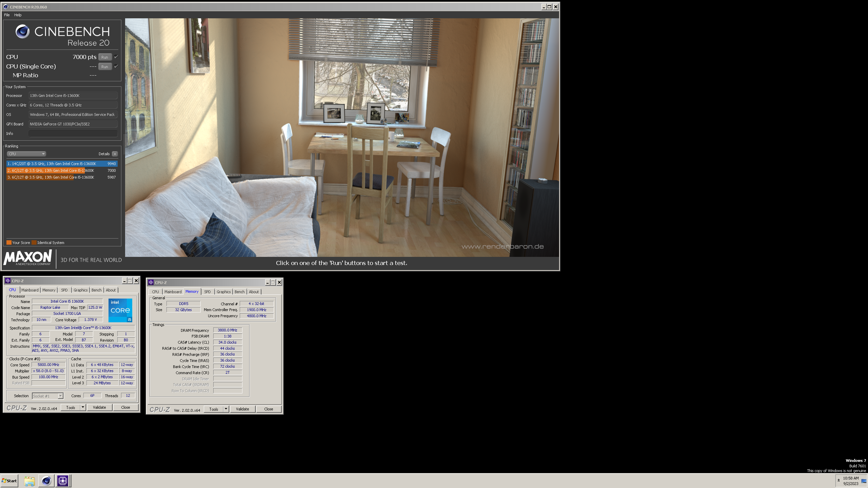Click the Identical System brown legend swatch
The height and width of the screenshot is (488, 868).
(x=34, y=243)
